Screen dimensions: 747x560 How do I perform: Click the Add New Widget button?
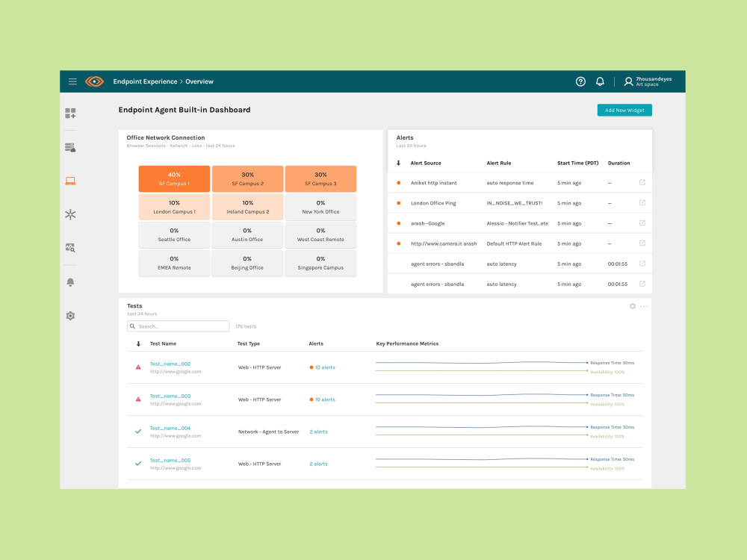624,110
